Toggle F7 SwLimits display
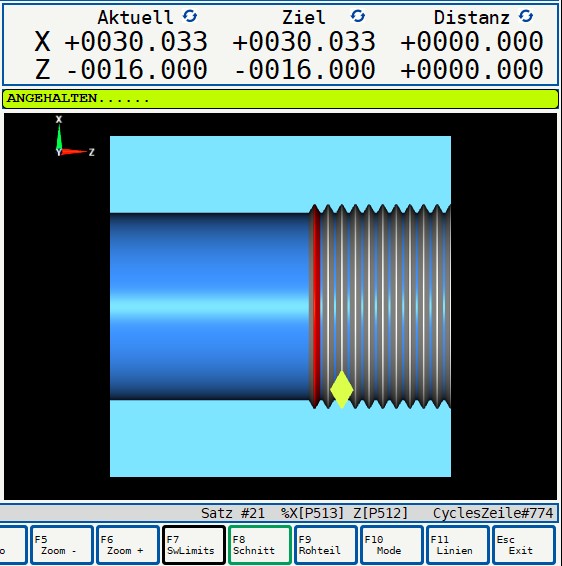Image resolution: width=562 pixels, height=566 pixels. 194,545
